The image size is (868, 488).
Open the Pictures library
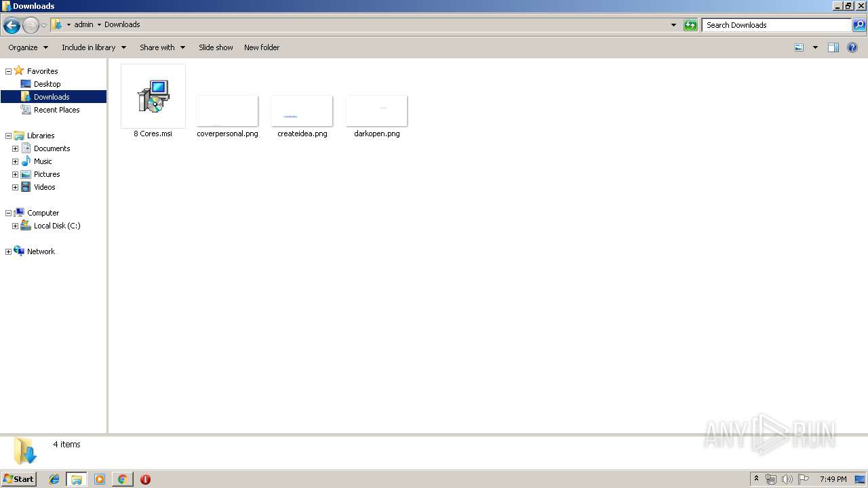point(47,174)
